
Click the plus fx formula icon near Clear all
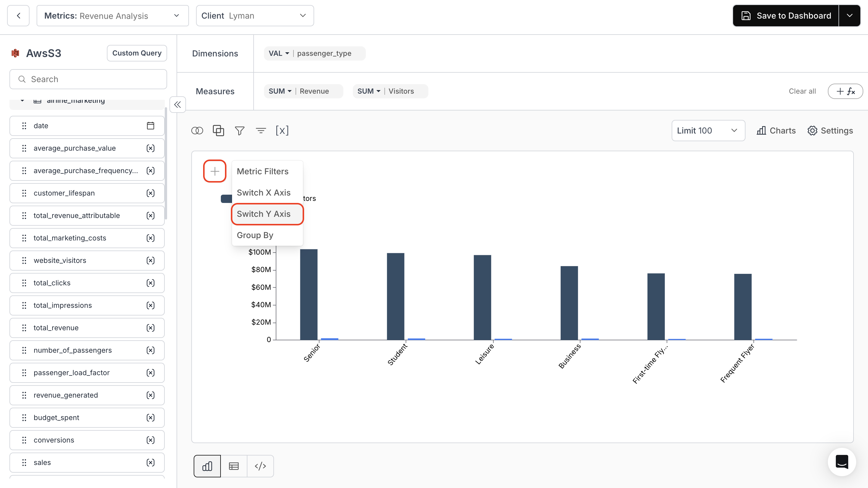(x=846, y=91)
